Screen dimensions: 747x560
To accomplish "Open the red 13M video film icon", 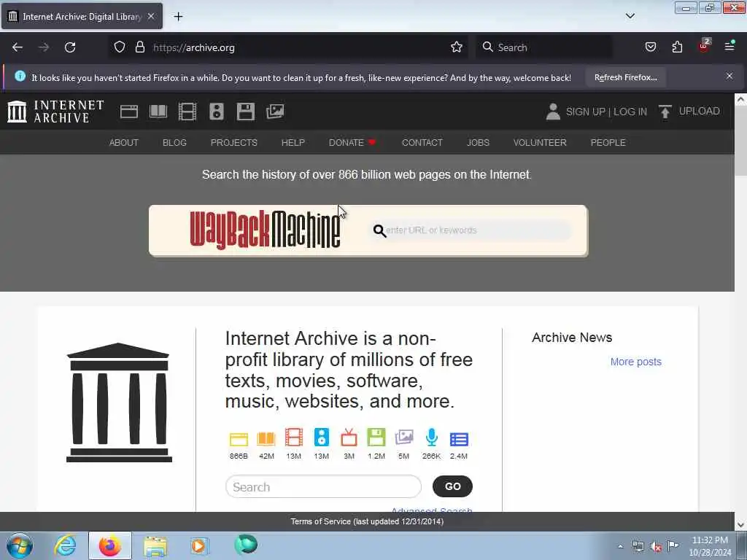I will point(294,437).
